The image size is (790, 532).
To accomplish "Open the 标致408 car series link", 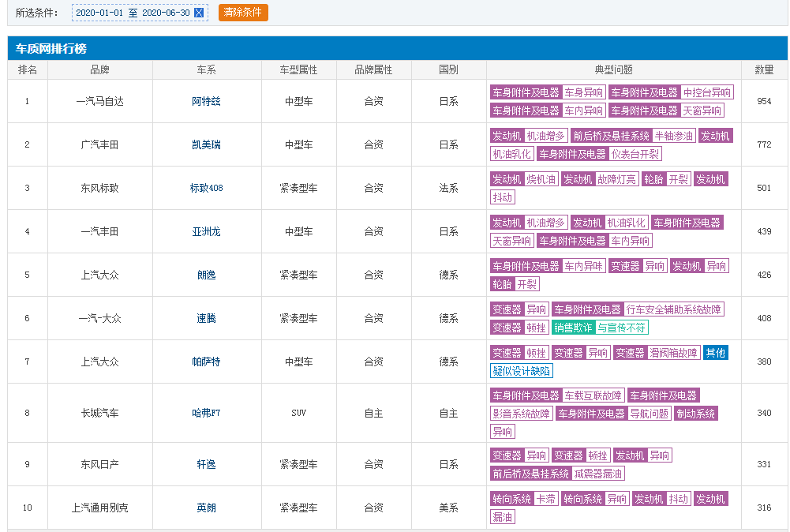I will 206,188.
